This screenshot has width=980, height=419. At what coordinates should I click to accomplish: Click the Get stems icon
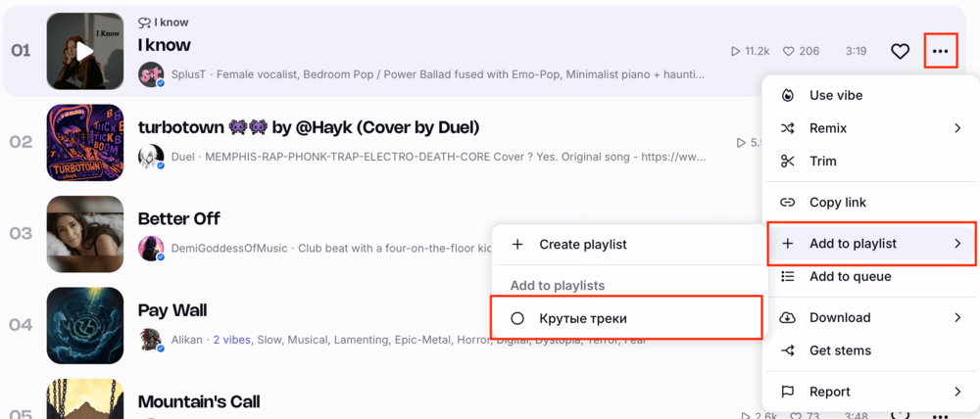[x=788, y=350]
